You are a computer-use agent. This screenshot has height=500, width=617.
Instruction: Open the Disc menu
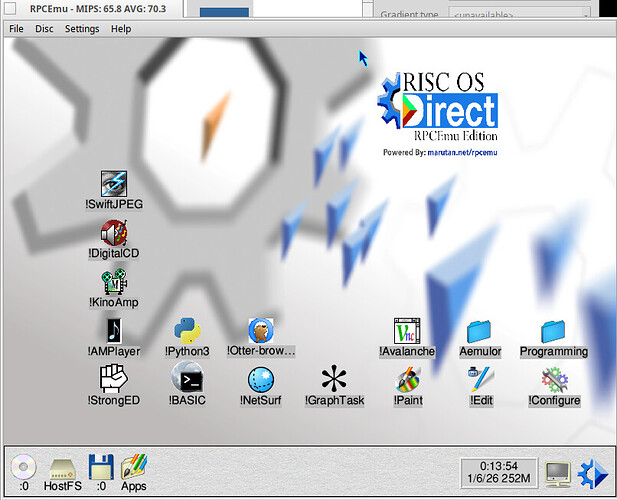[44, 29]
